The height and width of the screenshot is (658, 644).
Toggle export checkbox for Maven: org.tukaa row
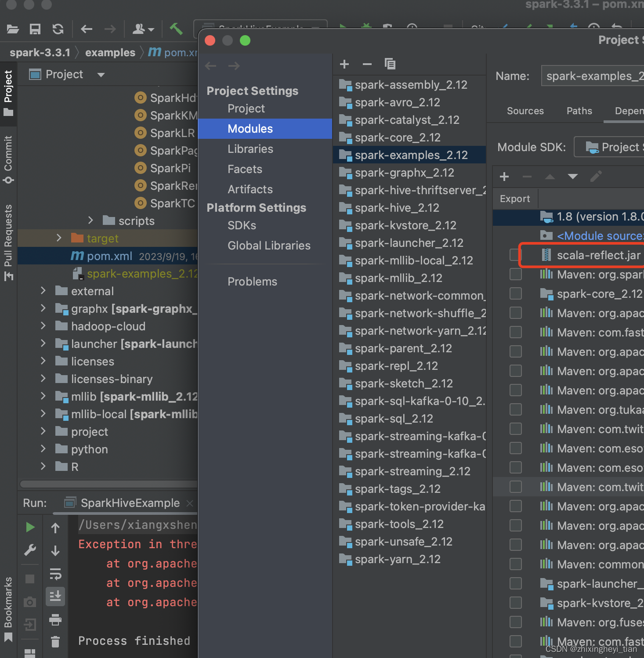516,410
